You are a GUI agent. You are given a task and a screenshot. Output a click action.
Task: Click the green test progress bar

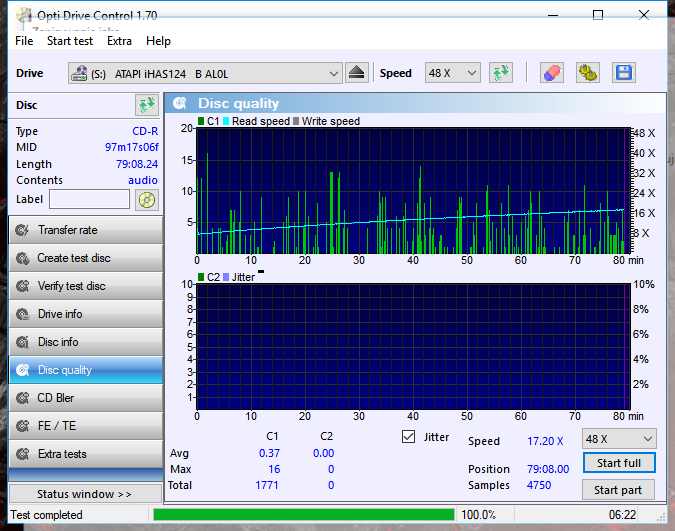click(x=304, y=515)
